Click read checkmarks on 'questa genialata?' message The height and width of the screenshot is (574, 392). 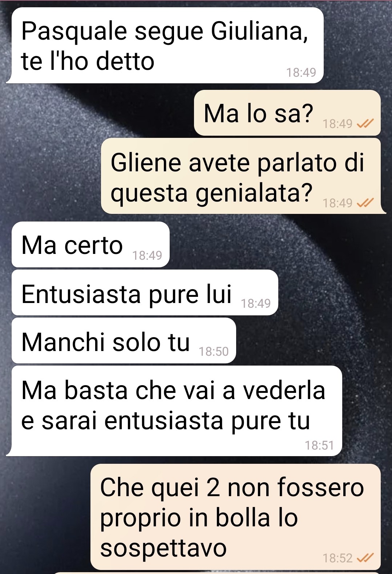[365, 203]
